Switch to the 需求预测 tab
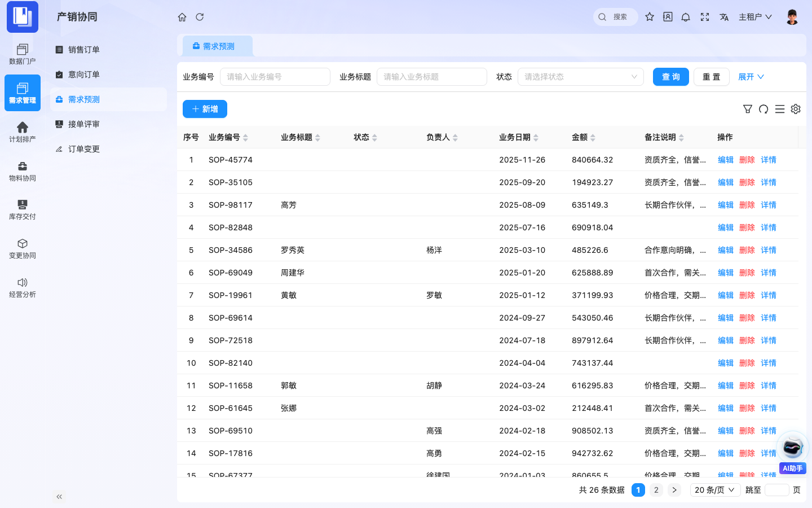This screenshot has height=508, width=812. (x=218, y=46)
